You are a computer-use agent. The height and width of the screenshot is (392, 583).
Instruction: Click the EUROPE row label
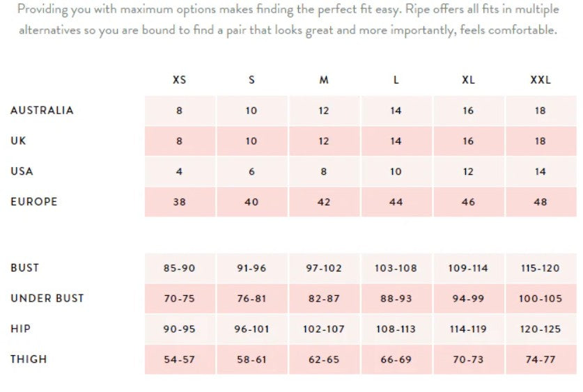[34, 202]
